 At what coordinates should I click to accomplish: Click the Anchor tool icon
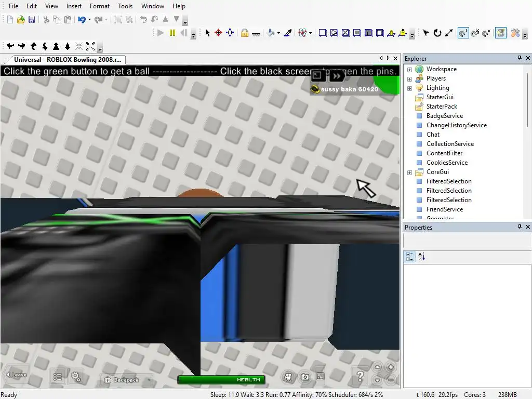point(256,33)
